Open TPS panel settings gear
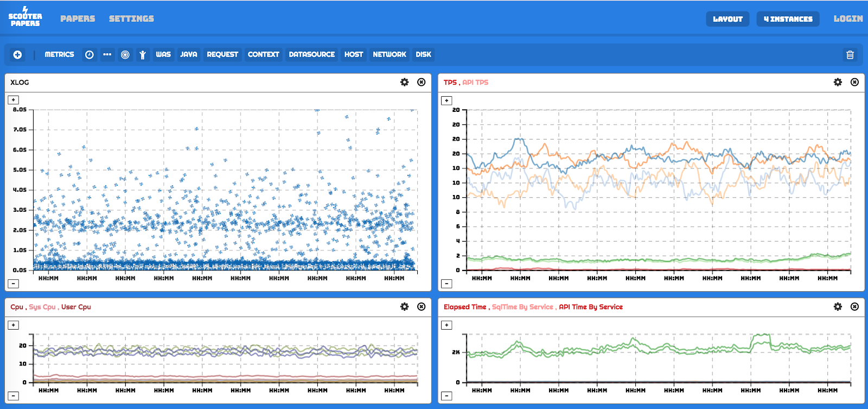This screenshot has width=868, height=409. coord(838,82)
